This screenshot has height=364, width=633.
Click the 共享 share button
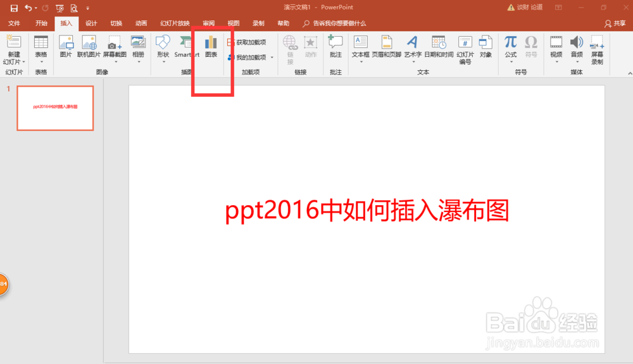615,24
